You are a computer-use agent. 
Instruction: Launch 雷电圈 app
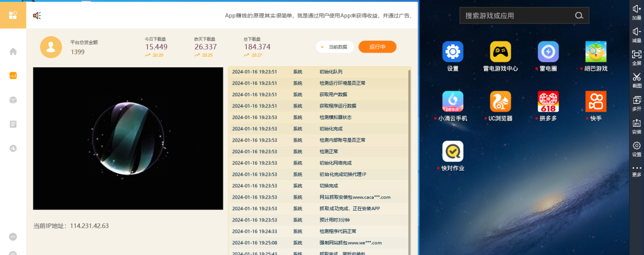click(548, 57)
